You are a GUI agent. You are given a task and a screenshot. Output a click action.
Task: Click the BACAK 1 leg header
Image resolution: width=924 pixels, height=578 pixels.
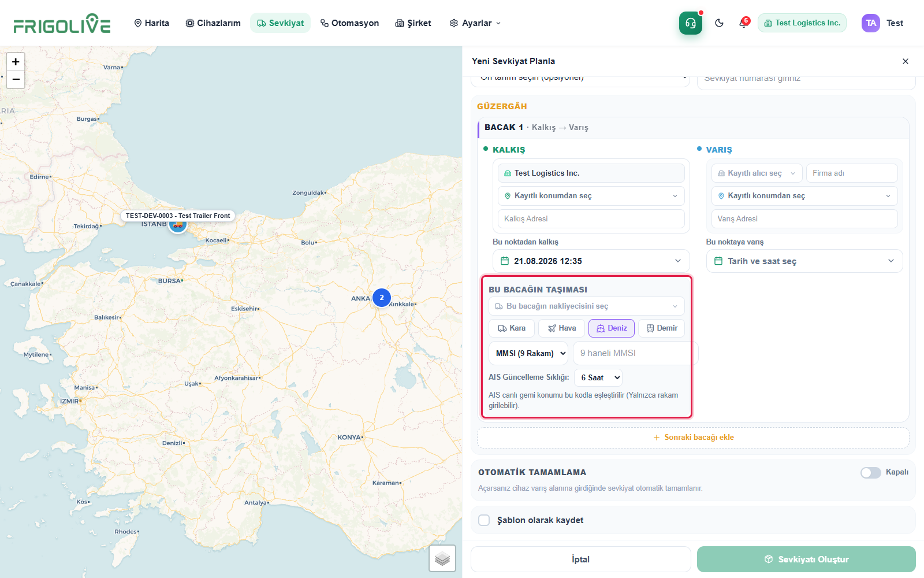(693, 128)
